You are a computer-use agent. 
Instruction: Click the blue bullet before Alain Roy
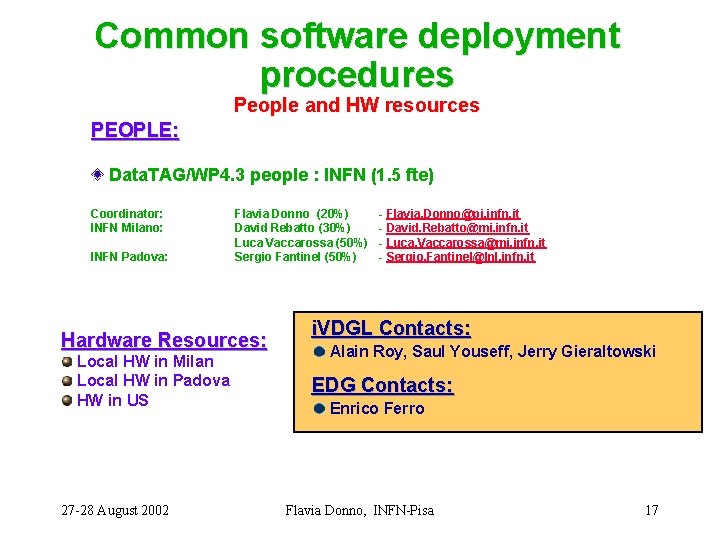[320, 352]
